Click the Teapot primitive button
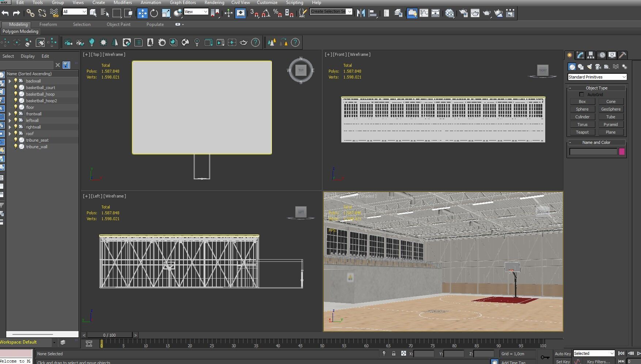This screenshot has height=364, width=641. coord(582,132)
